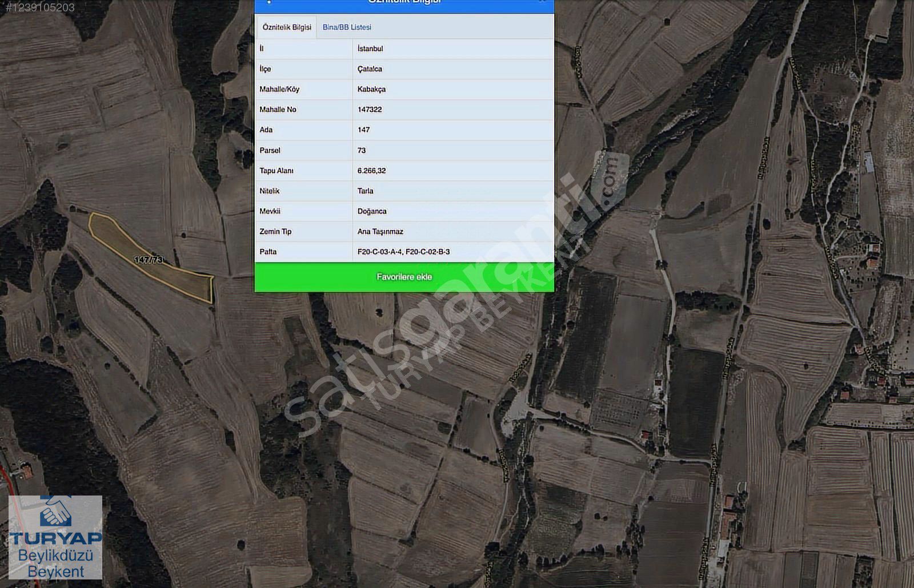
Task: Click the info icon in popup header
Action: click(269, 2)
